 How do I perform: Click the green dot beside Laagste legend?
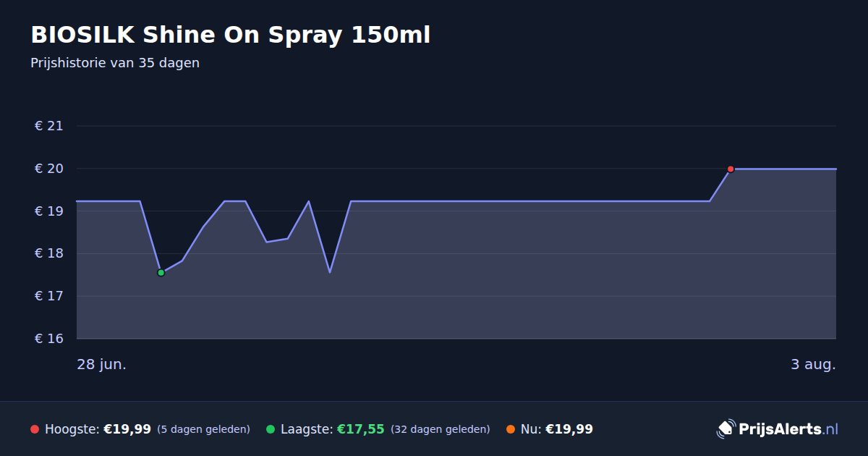tap(271, 429)
